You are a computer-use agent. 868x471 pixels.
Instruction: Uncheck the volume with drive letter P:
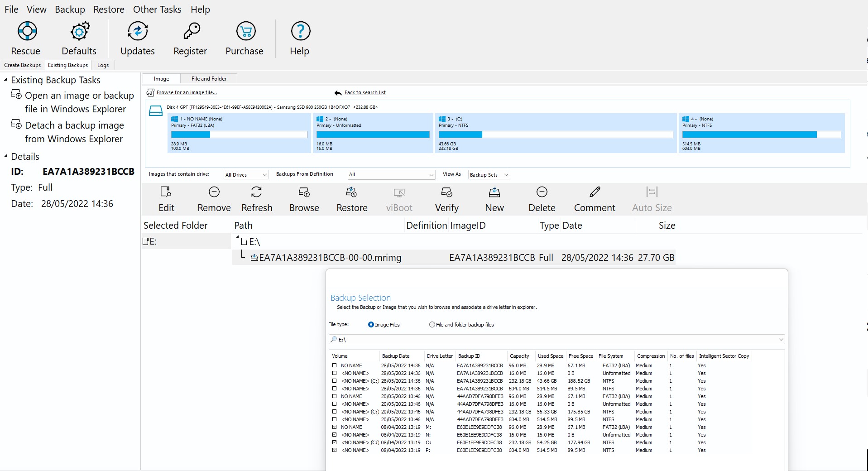click(335, 450)
